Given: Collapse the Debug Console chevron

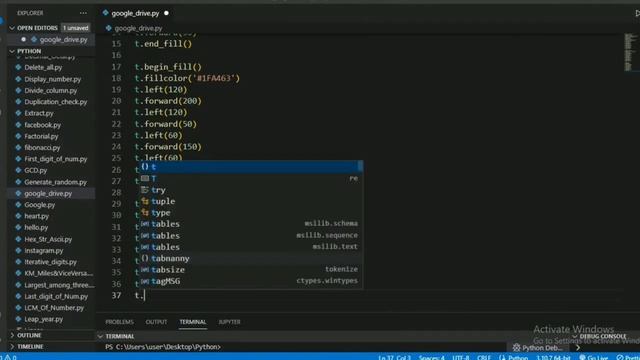Looking at the screenshot, I should point(575,336).
